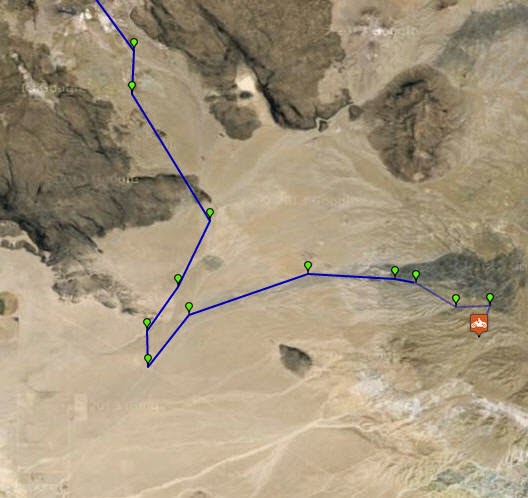Click the green pin directly above the southernmost pin
Viewport: 528px width, 498px height.
pos(147,324)
